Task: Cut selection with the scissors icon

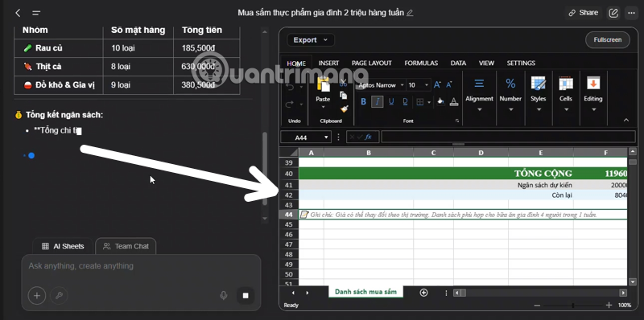Action: [344, 84]
